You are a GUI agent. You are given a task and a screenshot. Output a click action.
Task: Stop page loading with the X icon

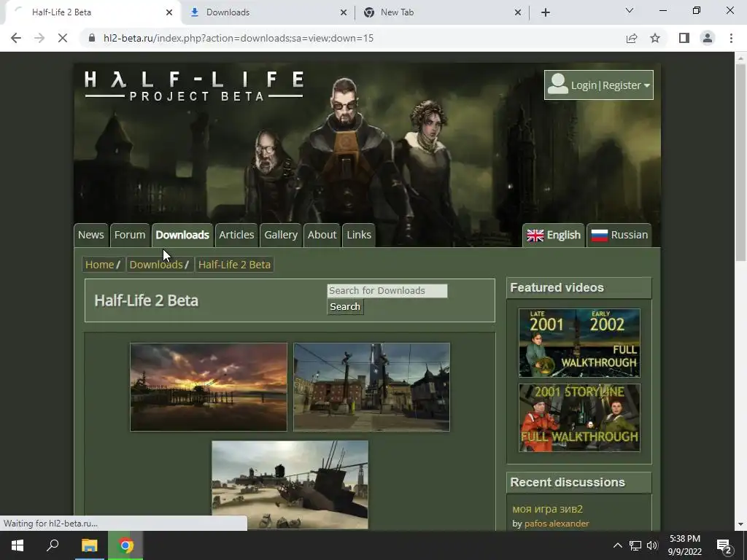coord(63,38)
